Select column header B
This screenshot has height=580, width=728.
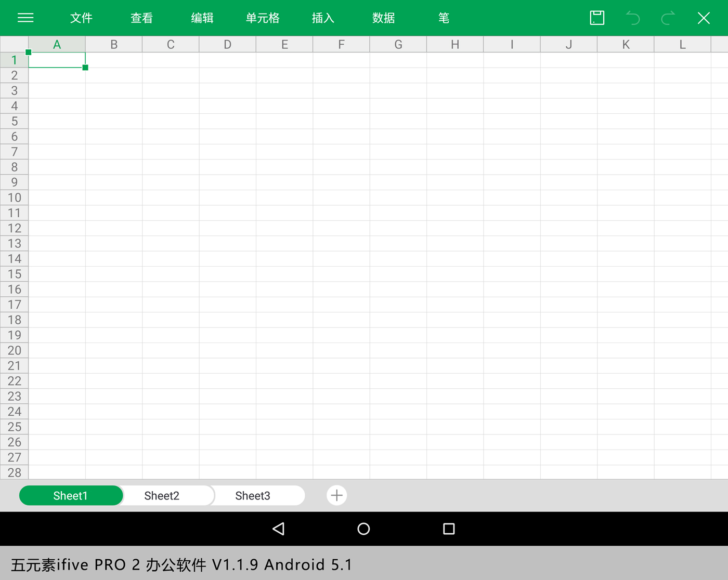click(x=113, y=44)
